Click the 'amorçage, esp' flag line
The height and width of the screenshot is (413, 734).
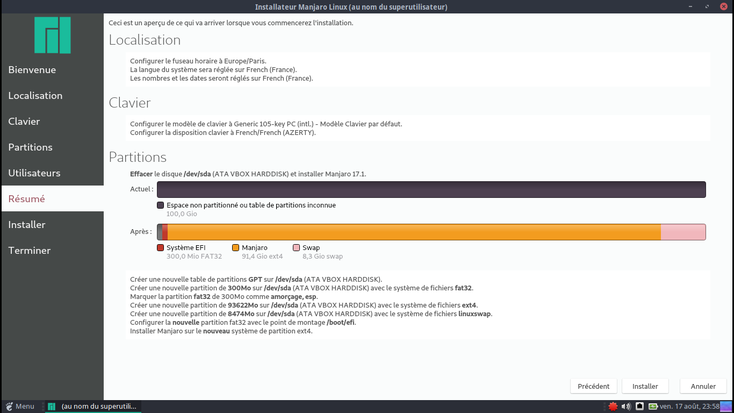[x=224, y=296]
